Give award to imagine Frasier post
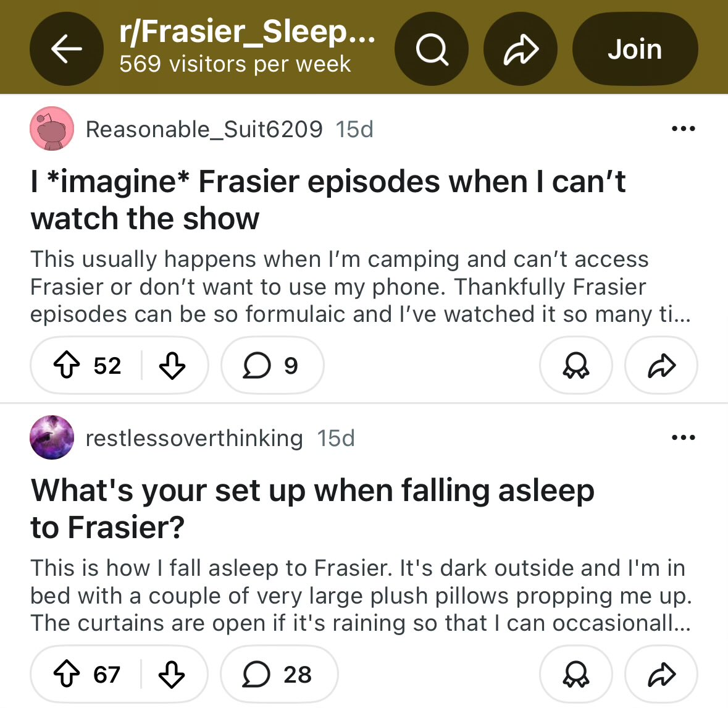728x708 pixels. tap(575, 366)
